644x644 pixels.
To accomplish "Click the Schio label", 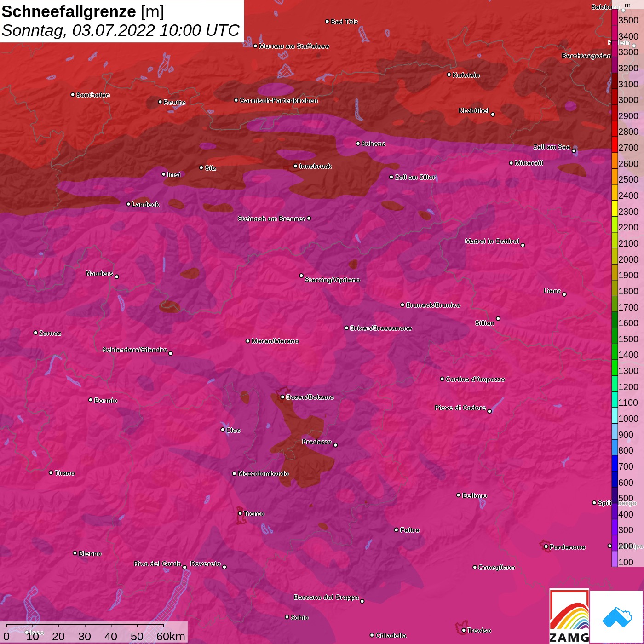I will pyautogui.click(x=299, y=617).
